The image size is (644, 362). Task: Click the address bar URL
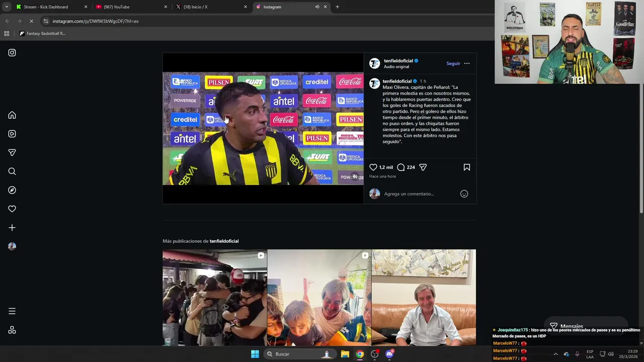tap(96, 21)
